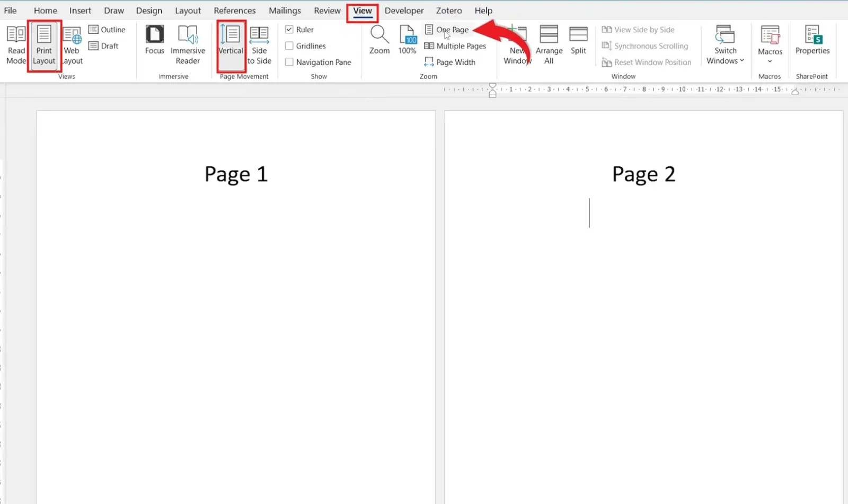Open the Insert tab
The width and height of the screenshot is (848, 504).
pos(80,11)
